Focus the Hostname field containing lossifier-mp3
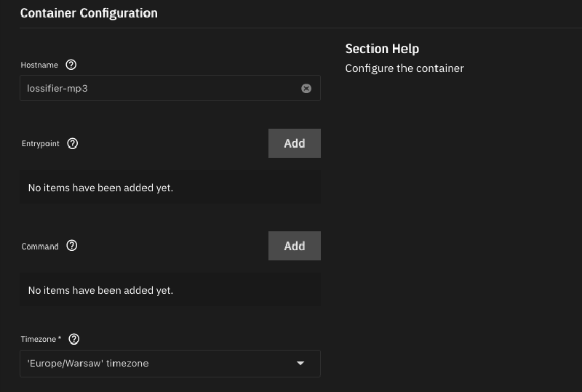Viewport: 582px width, 392px height. (x=156, y=88)
